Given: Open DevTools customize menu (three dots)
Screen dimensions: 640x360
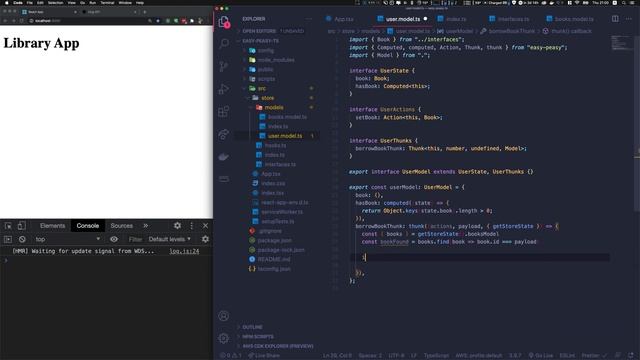Looking at the screenshot, I should point(191,226).
